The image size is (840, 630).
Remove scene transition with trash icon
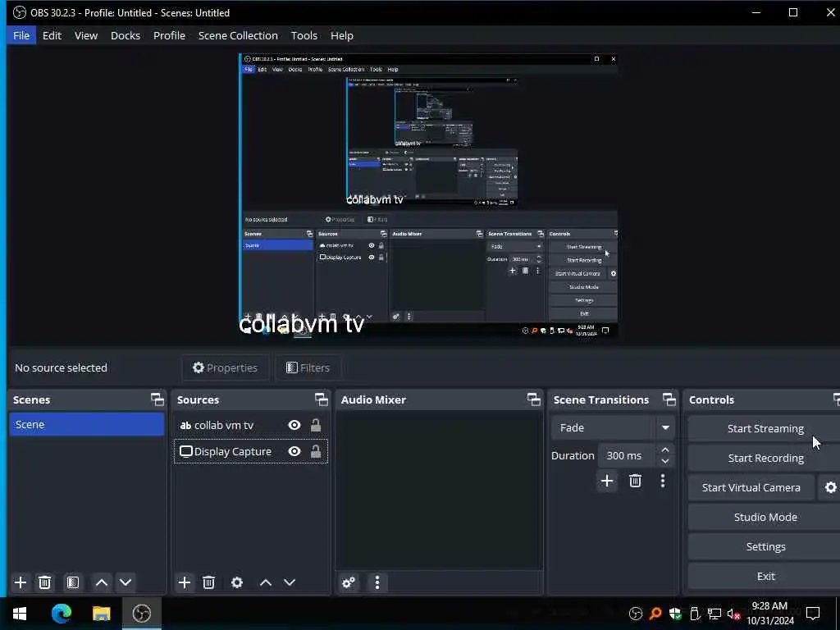coord(636,481)
